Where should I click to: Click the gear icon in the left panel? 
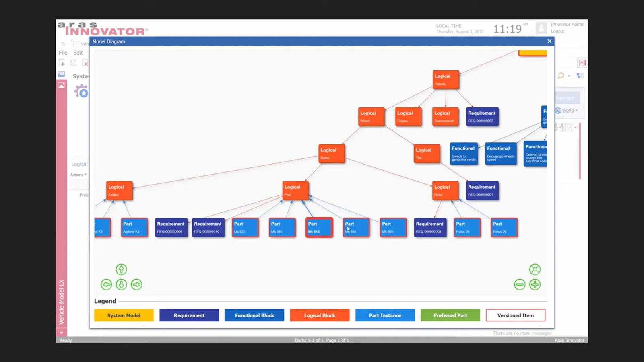(x=81, y=91)
